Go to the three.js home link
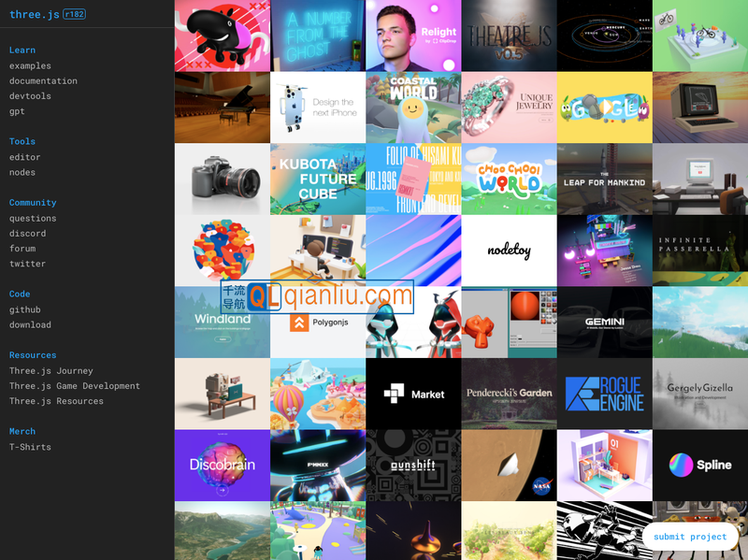Viewport: 748px width, 560px height. (33, 14)
